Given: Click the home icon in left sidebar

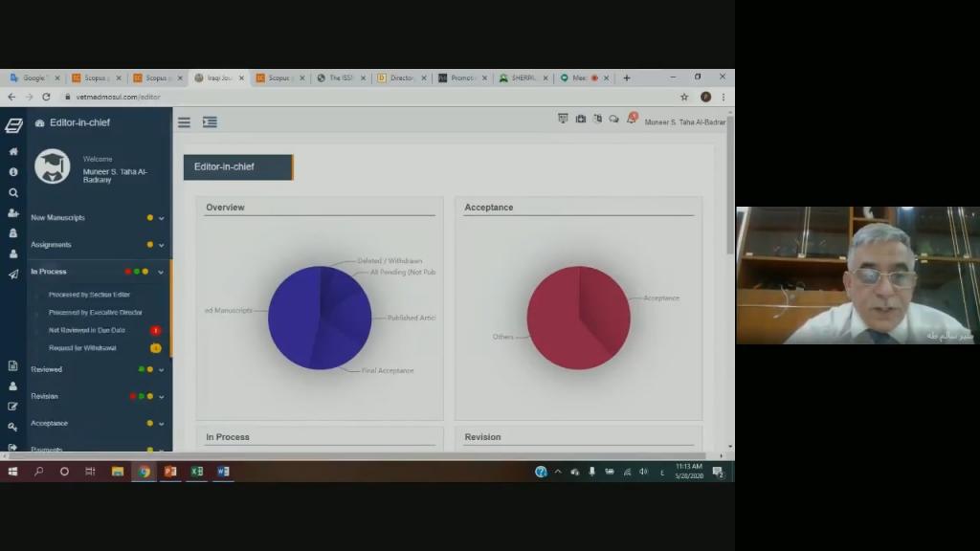Looking at the screenshot, I should coord(13,151).
